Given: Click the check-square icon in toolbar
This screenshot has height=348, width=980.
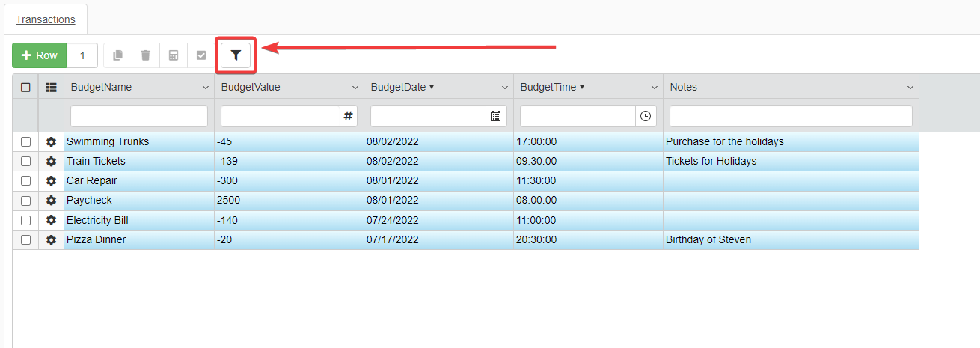Looking at the screenshot, I should coord(200,55).
